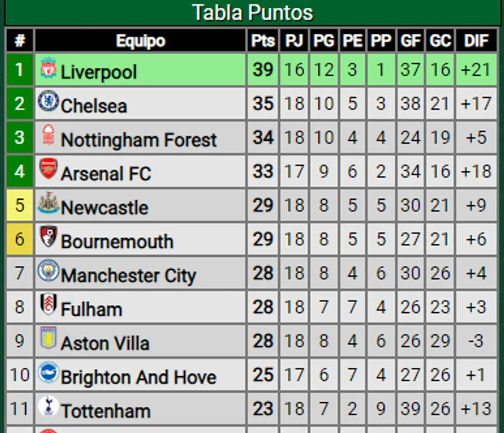Click the Nottingham Forest crest icon
This screenshot has height=433, width=504.
(x=48, y=135)
